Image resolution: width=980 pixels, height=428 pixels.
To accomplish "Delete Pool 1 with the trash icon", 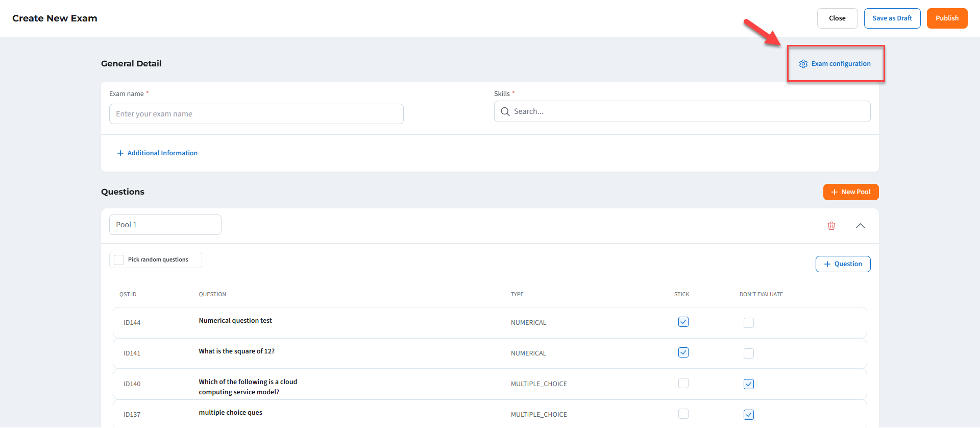I will [831, 226].
